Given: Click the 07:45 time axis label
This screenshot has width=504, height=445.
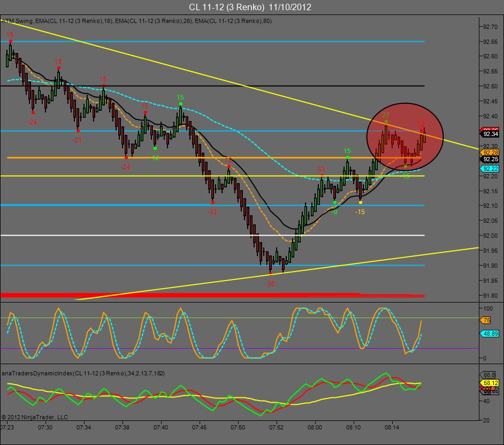Looking at the screenshot, I should tap(199, 427).
